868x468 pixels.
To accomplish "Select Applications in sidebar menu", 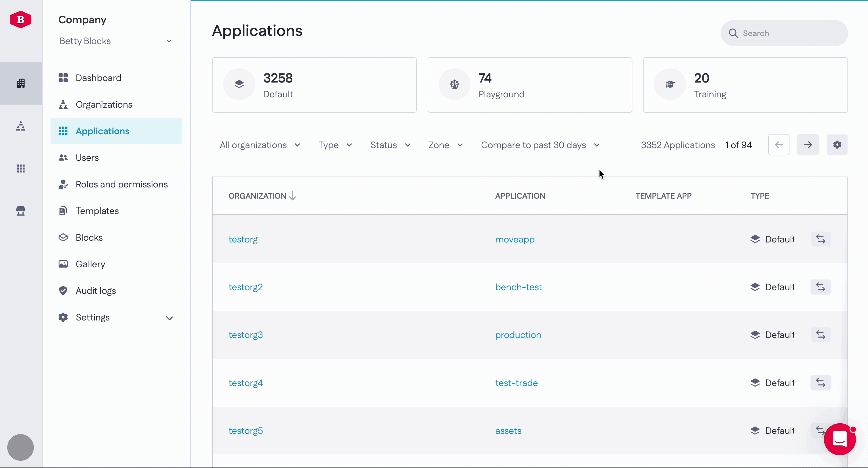I will tap(116, 131).
